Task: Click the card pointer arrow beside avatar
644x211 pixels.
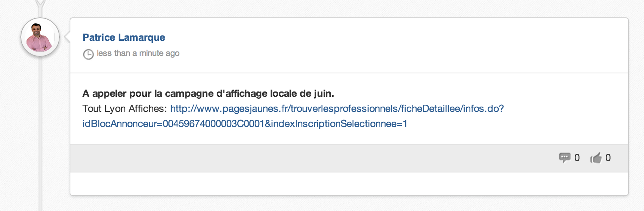Action: (x=67, y=37)
